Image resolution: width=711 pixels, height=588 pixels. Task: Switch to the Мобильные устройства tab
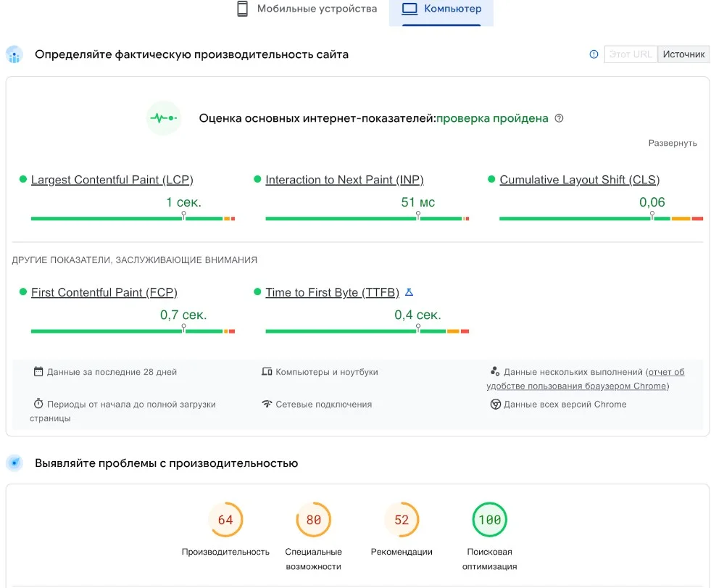(307, 9)
